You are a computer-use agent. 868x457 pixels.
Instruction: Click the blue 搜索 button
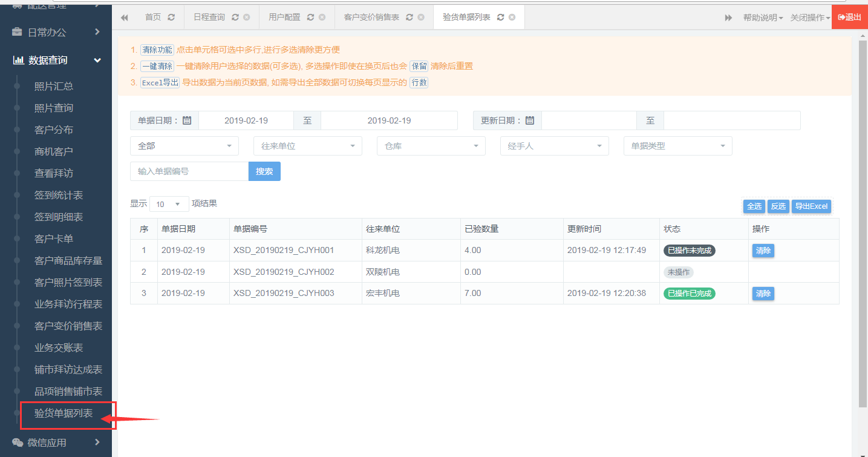coord(264,171)
